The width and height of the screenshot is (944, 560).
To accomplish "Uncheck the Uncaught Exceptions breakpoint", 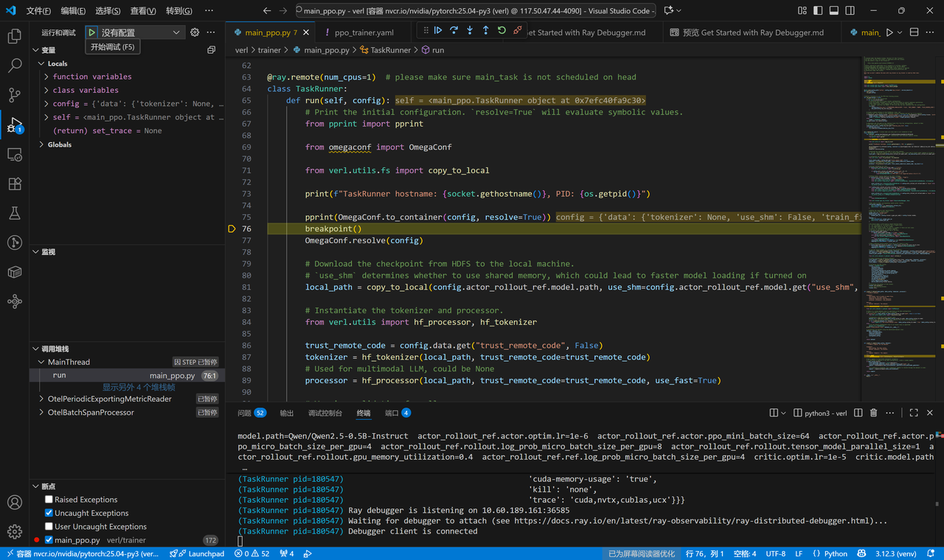I will [49, 513].
